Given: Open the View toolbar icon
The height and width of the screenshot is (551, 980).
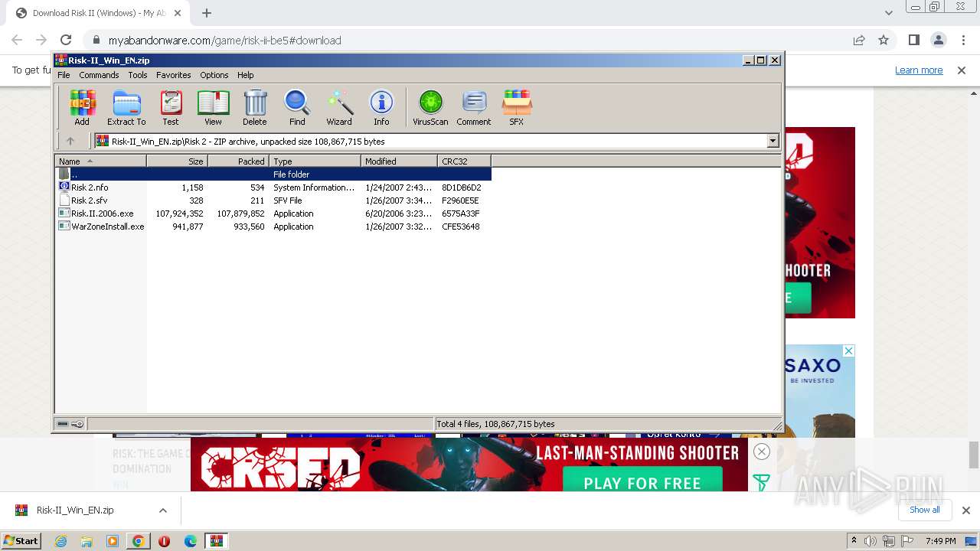Looking at the screenshot, I should point(213,107).
